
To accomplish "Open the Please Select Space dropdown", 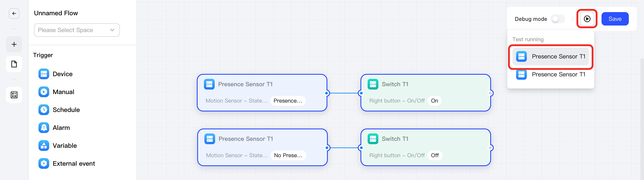I will tap(77, 30).
